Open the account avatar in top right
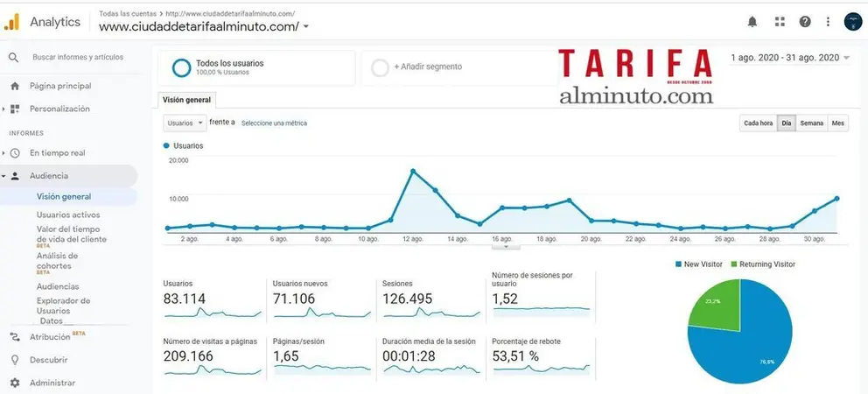 (x=853, y=22)
